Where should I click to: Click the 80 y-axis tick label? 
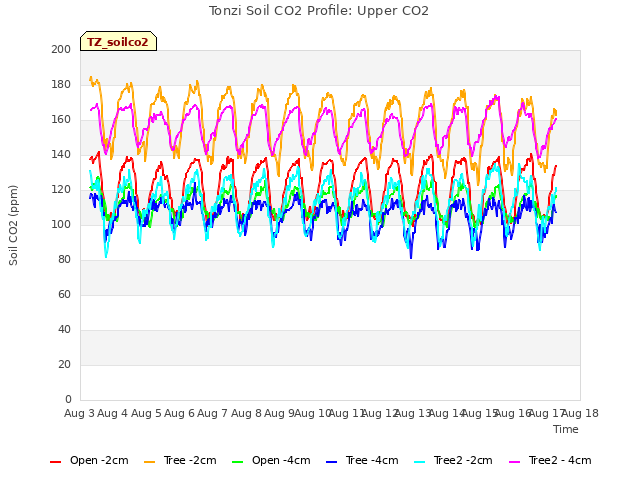click(x=64, y=260)
